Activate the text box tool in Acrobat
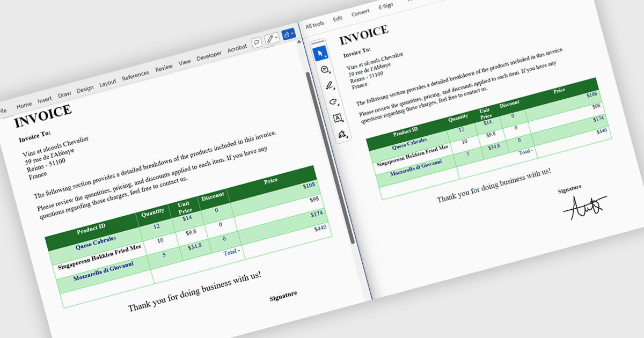The width and height of the screenshot is (644, 338). pos(338,118)
